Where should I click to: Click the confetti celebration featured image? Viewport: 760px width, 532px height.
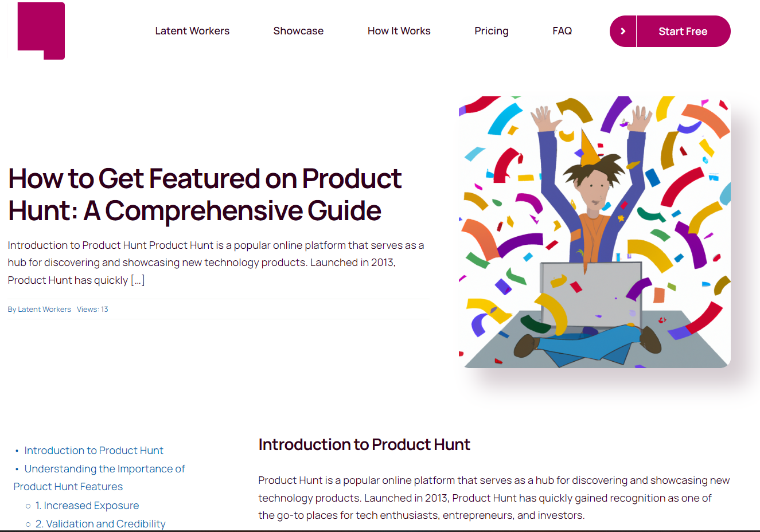594,232
